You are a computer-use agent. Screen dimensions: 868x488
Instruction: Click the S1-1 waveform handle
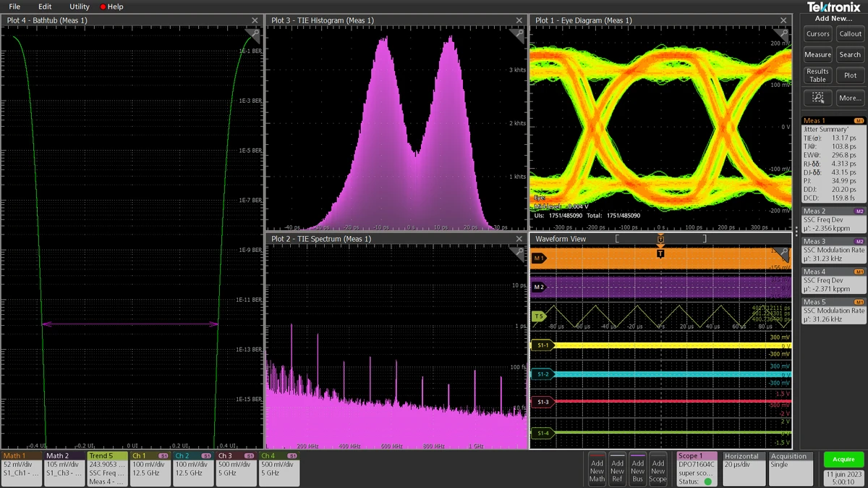pyautogui.click(x=542, y=345)
